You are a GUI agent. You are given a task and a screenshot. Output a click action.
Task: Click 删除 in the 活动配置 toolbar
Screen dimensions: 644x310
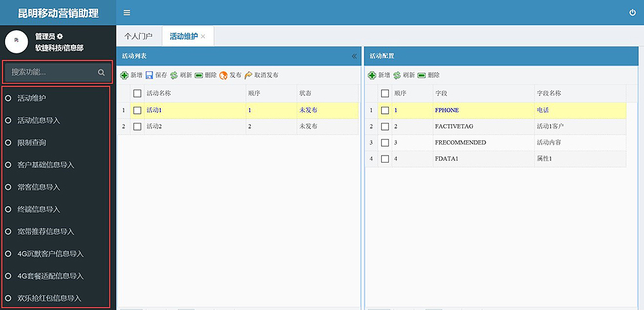click(429, 75)
